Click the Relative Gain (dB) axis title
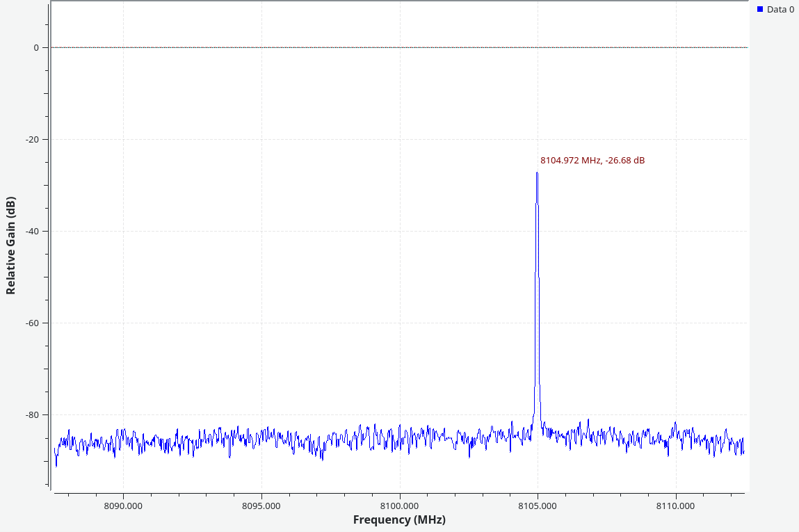 pyautogui.click(x=11, y=245)
